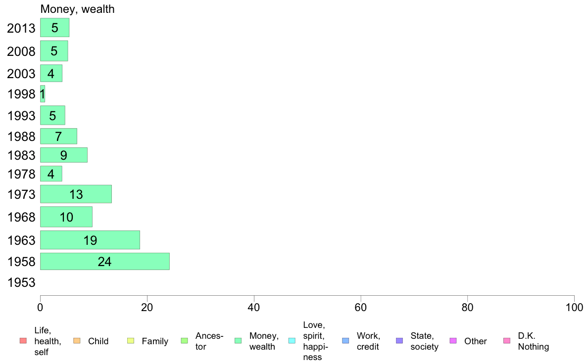Select the State, society legend swatch
Screen dimensions: 588x364
click(x=399, y=341)
